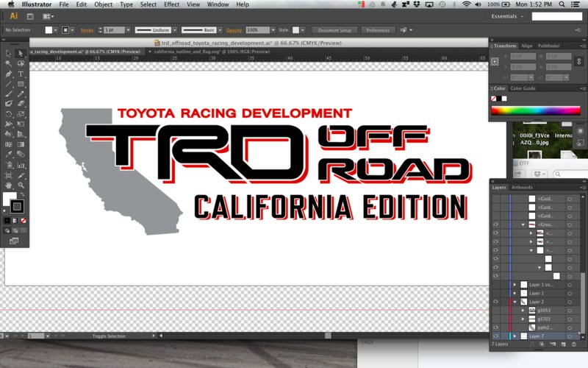Switch to the Color Guide tab
The height and width of the screenshot is (368, 588).
coord(523,88)
